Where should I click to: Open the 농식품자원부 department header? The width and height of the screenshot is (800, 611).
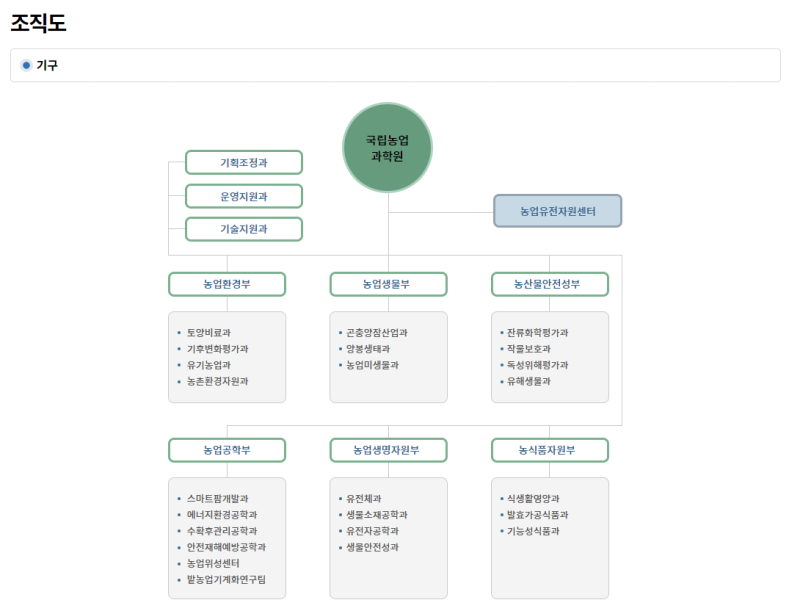[x=549, y=450]
